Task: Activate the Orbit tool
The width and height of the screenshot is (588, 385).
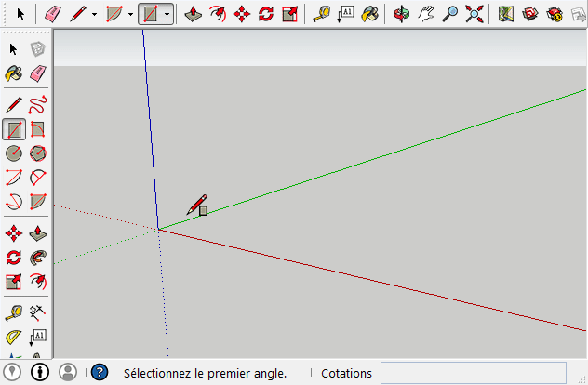Action: pos(401,14)
